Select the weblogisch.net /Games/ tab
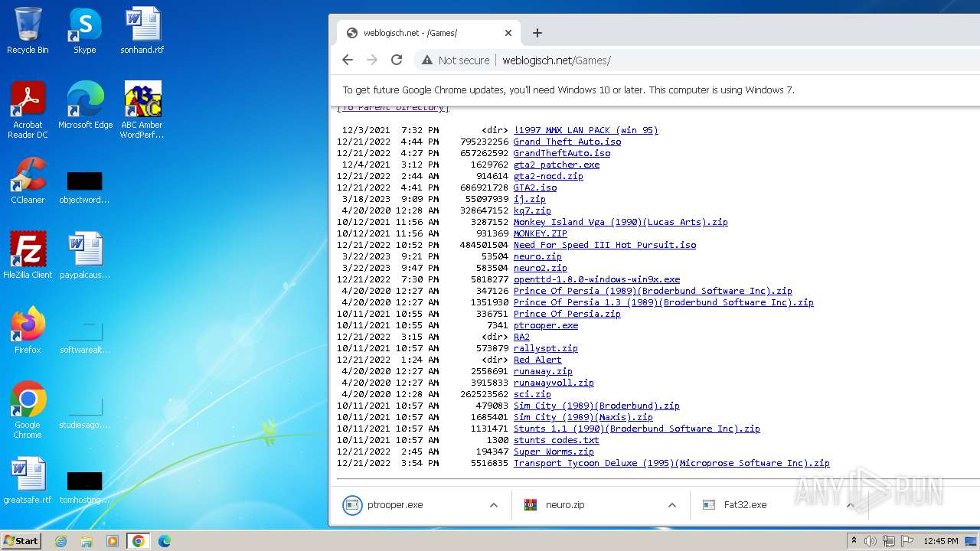Image resolution: width=980 pixels, height=551 pixels. [x=429, y=33]
